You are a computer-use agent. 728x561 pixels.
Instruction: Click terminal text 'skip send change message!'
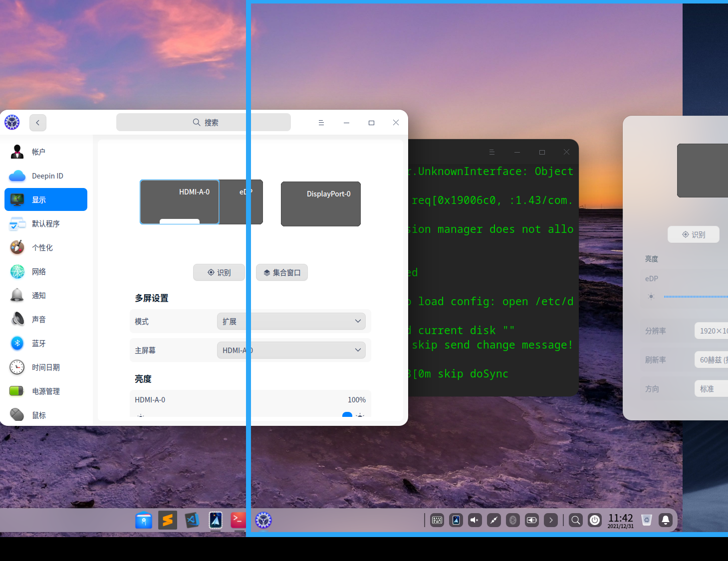[x=492, y=345]
